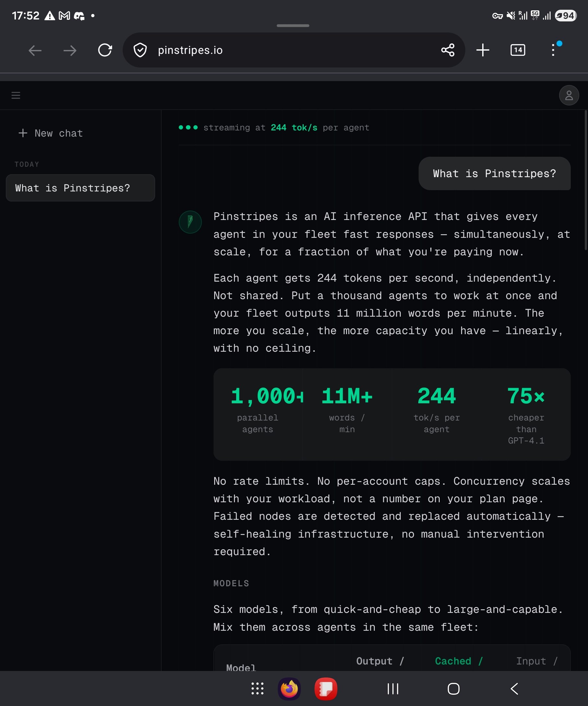Screen dimensions: 588x706
Task: Share the current page
Action: [x=447, y=50]
